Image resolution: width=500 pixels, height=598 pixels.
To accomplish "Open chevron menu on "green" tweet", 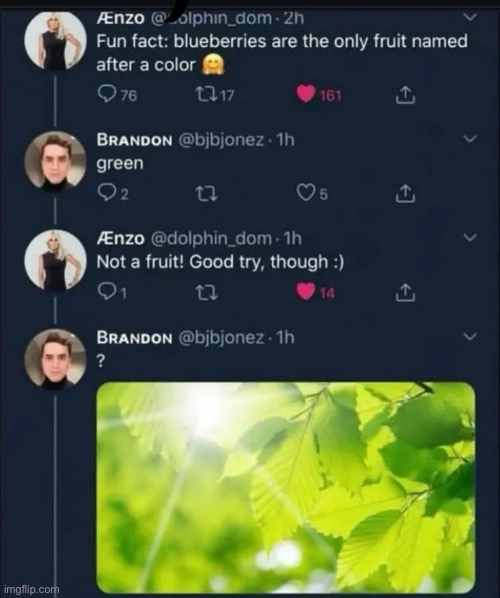I will 470,139.
